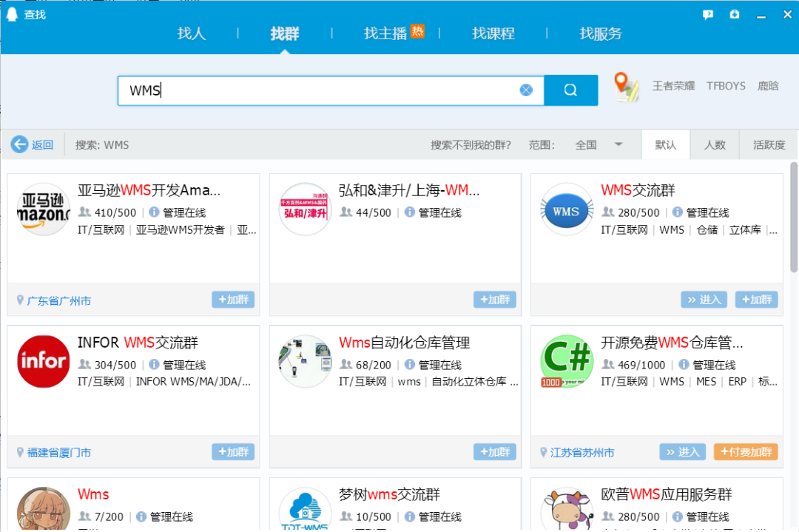The height and width of the screenshot is (532, 799).
Task: Open 梦树wms交流群 title
Action: (x=389, y=494)
